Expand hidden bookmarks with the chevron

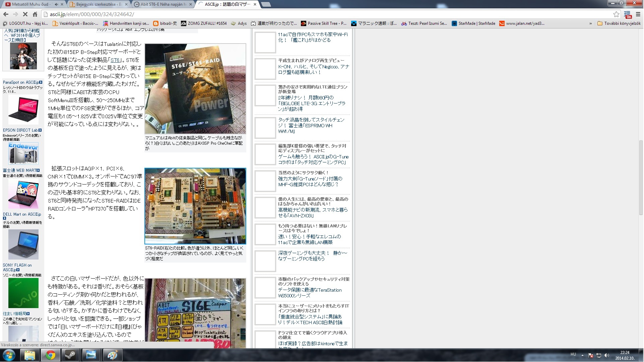coord(590,23)
